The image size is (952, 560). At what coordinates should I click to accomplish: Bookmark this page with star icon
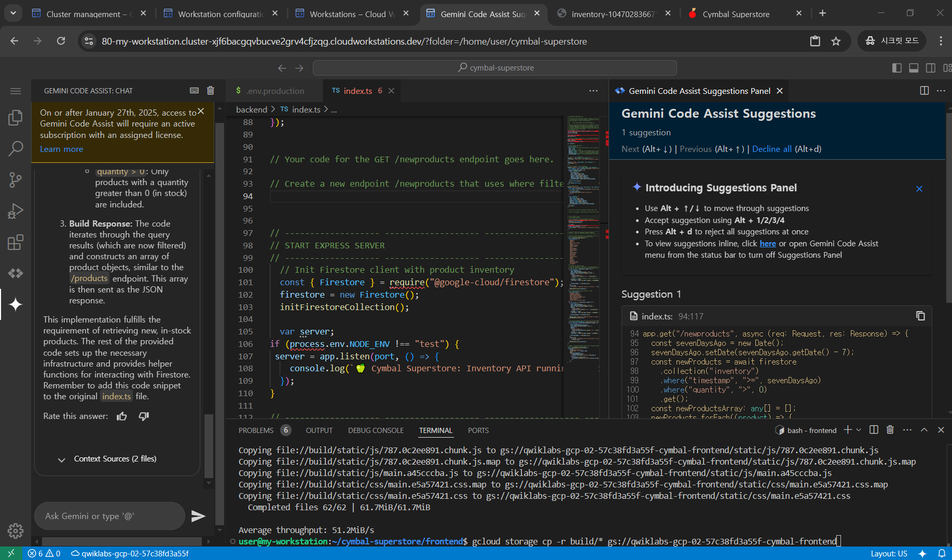[x=836, y=41]
